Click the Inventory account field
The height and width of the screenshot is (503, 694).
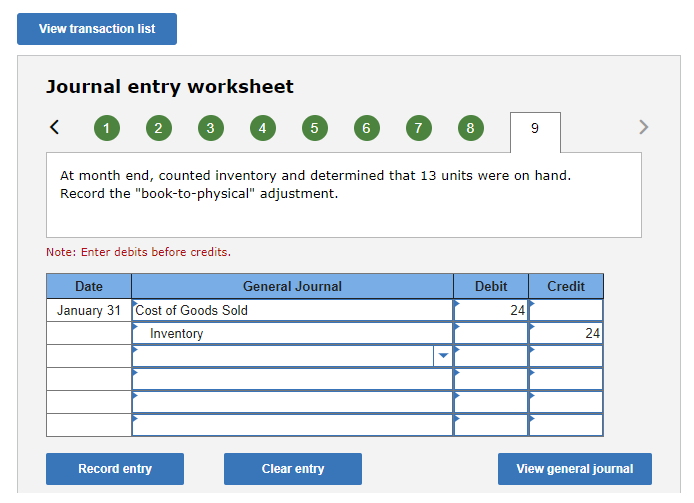[x=292, y=333]
